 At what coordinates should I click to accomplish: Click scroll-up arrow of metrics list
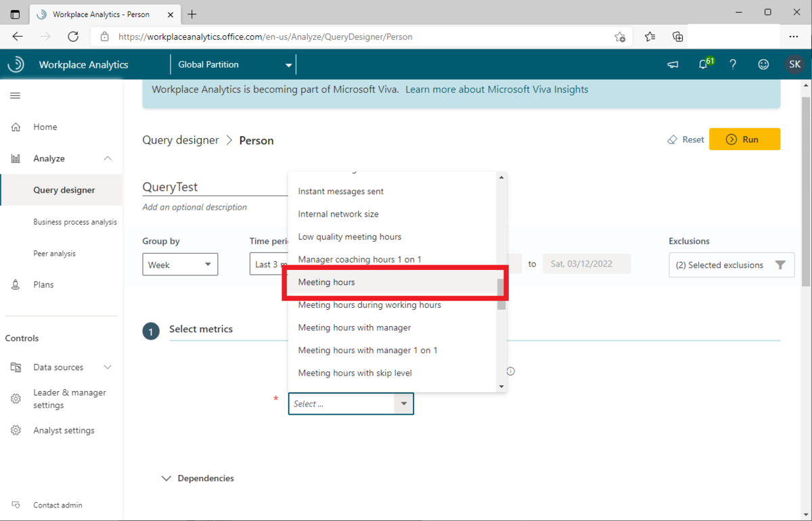point(501,177)
